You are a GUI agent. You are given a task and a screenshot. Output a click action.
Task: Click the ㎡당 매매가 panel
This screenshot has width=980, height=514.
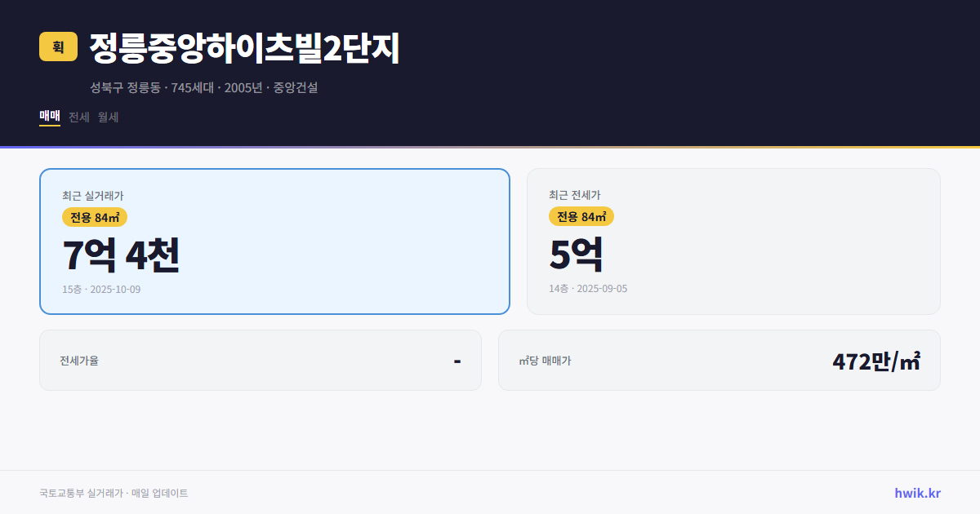[718, 360]
